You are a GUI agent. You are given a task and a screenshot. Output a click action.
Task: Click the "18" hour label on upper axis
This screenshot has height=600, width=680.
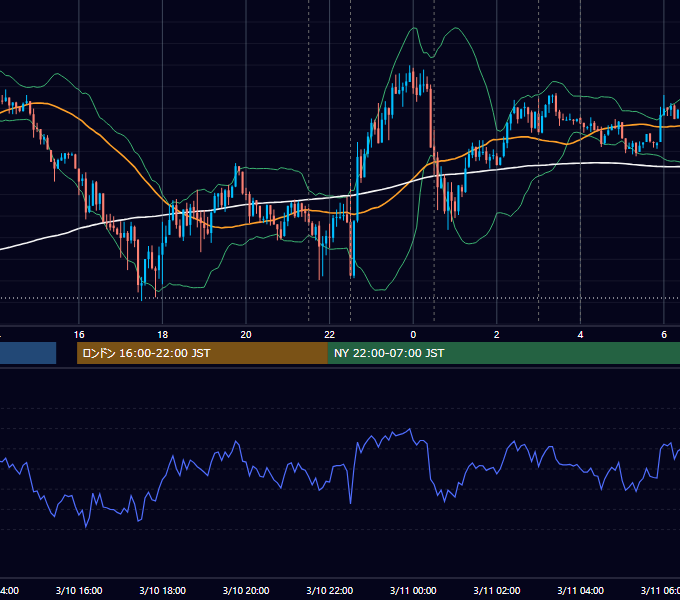[163, 334]
